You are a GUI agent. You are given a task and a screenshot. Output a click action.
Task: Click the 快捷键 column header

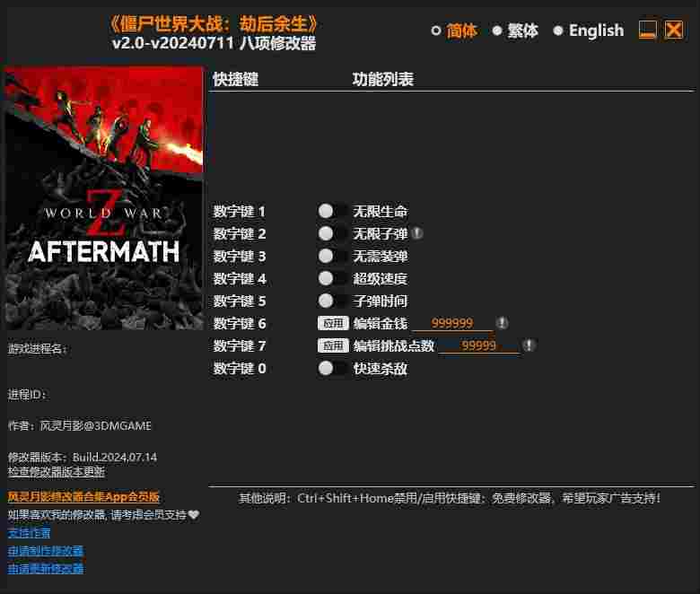[x=235, y=80]
